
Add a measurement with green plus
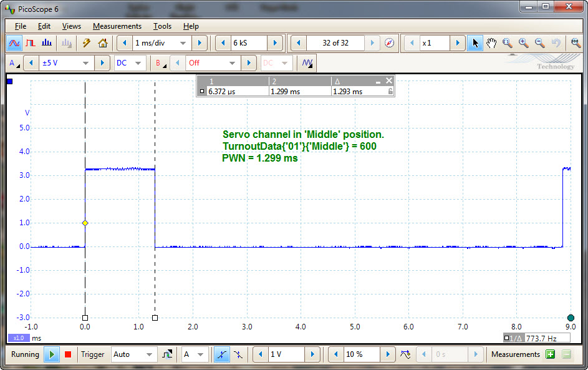pyautogui.click(x=551, y=354)
